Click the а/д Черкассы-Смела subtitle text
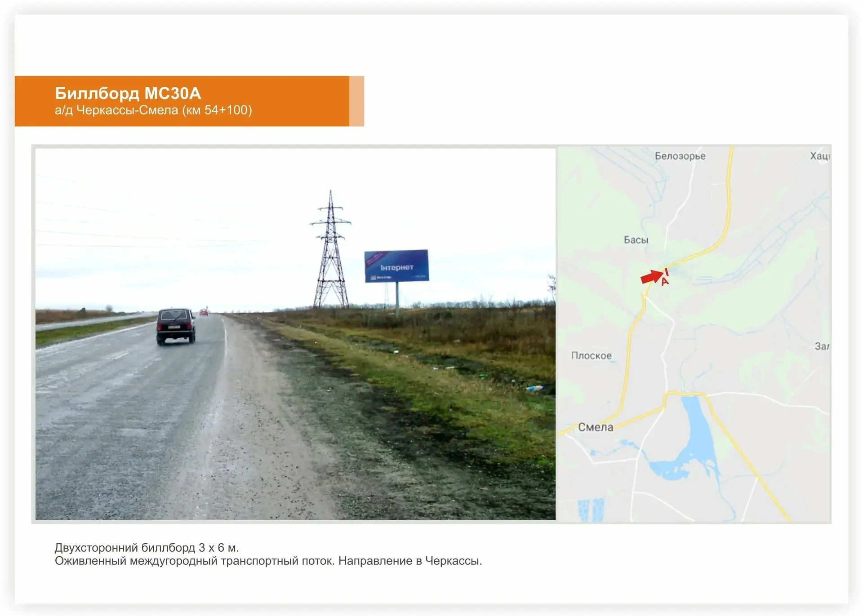The height and width of the screenshot is (616, 863). 153,110
